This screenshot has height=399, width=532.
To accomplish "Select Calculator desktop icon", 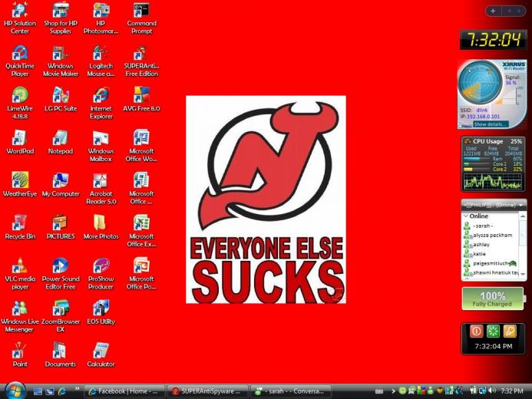I will pyautogui.click(x=101, y=355).
